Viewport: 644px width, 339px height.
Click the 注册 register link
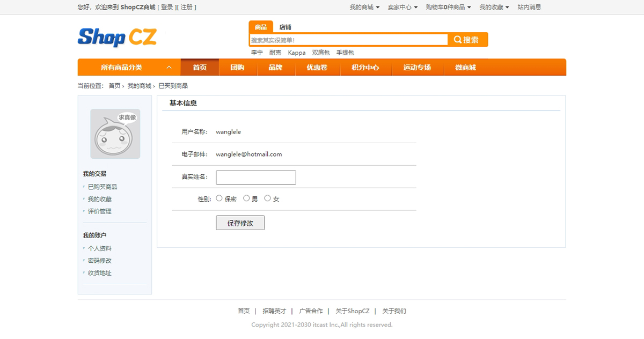coord(186,7)
